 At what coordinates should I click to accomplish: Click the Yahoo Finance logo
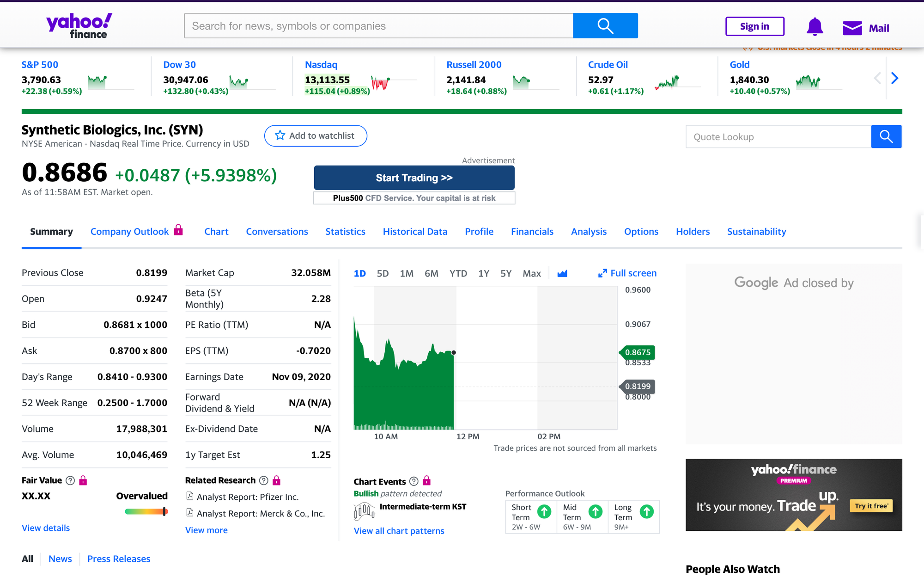(79, 26)
